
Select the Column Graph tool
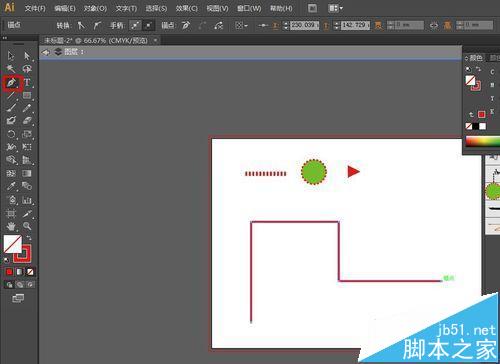pos(27,200)
